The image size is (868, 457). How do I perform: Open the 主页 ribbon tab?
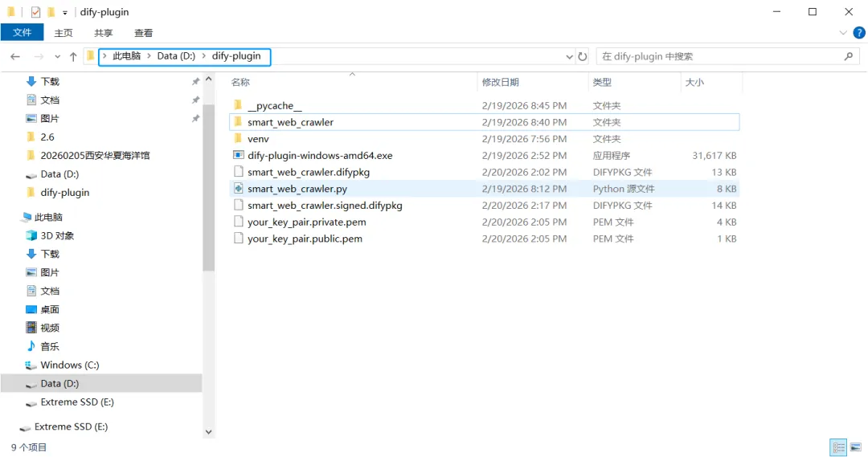(x=63, y=33)
